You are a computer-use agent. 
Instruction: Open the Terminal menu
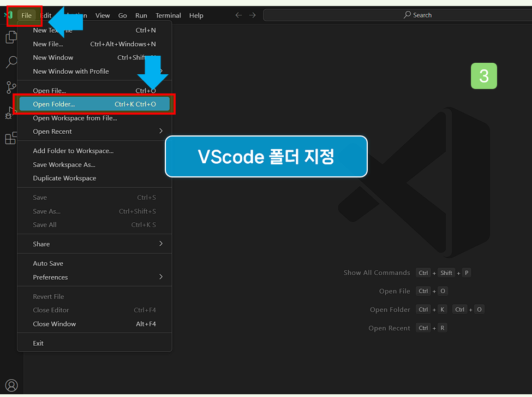point(168,15)
